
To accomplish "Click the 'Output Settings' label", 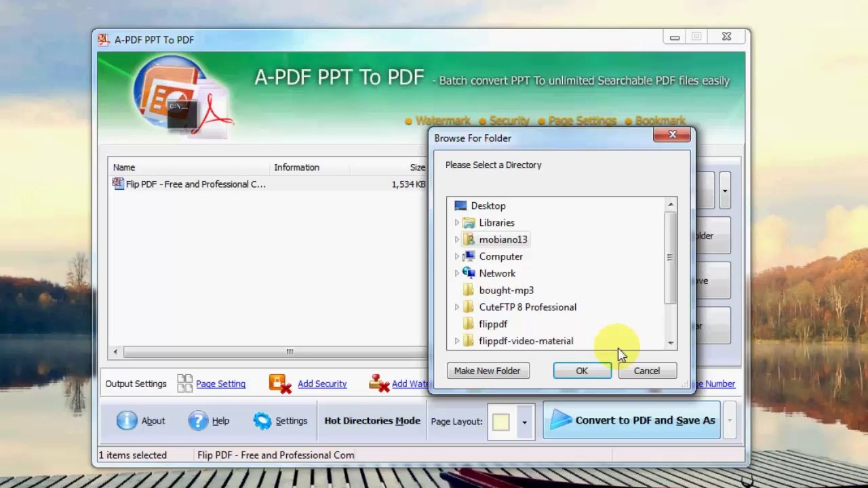I will tap(136, 384).
